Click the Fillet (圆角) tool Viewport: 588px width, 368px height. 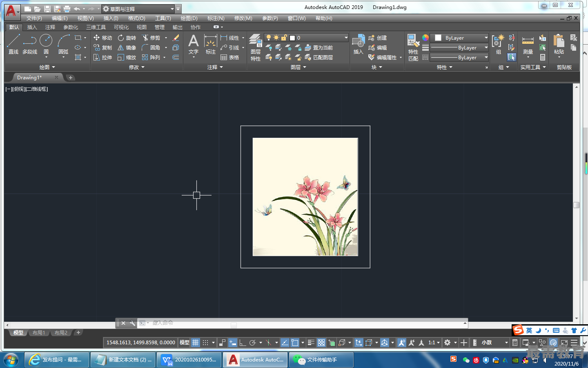click(151, 47)
